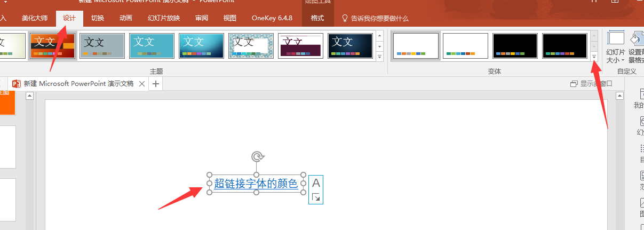Click the 变体 group label

click(495, 71)
